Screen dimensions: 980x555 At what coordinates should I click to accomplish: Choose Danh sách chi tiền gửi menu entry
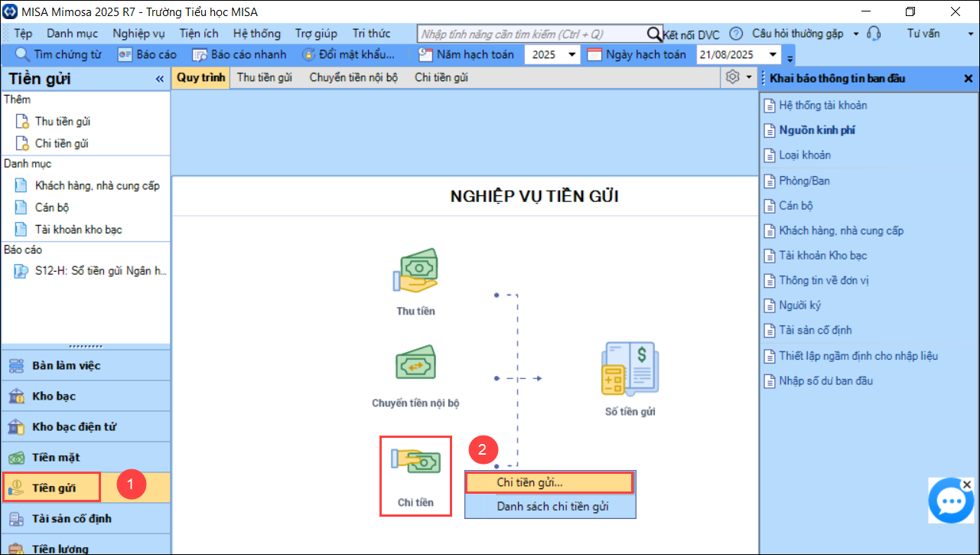click(x=550, y=506)
